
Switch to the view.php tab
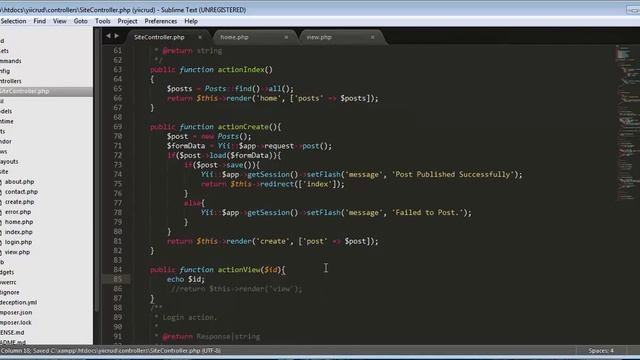(319, 37)
